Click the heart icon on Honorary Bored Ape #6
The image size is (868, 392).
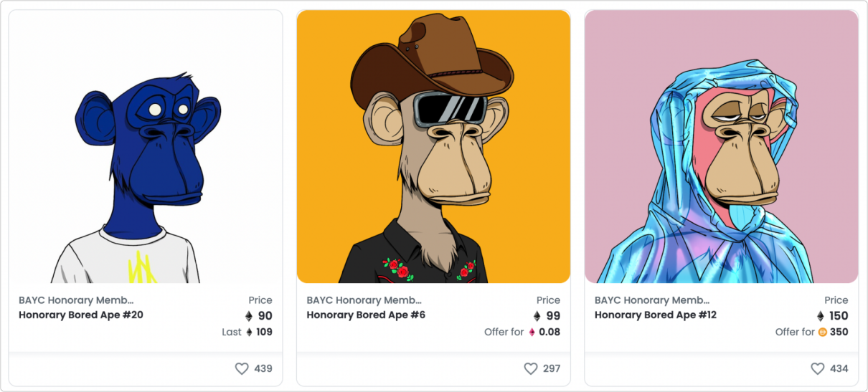(x=530, y=368)
